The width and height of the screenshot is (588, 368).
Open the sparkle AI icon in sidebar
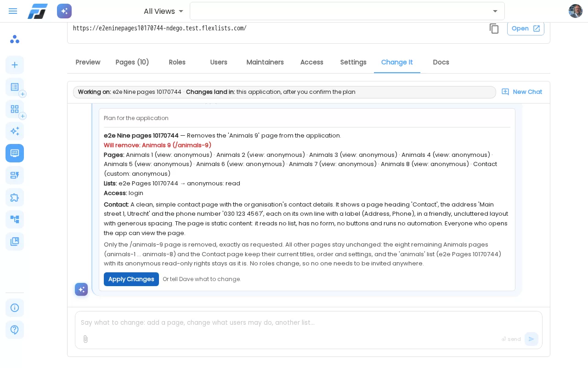tap(15, 131)
